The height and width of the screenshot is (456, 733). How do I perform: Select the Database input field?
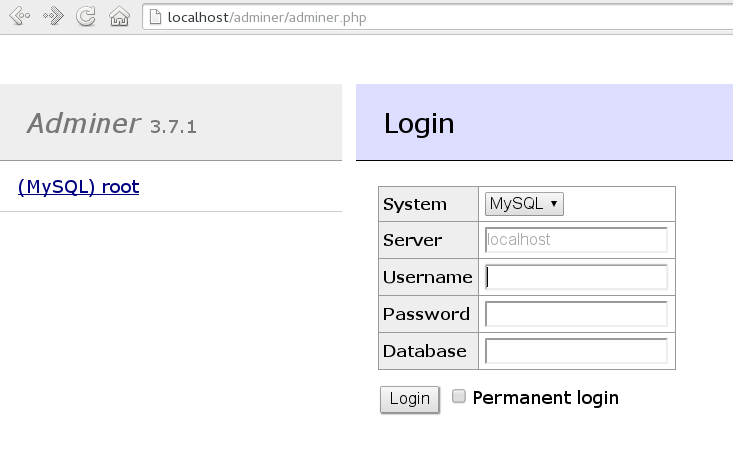[576, 351]
